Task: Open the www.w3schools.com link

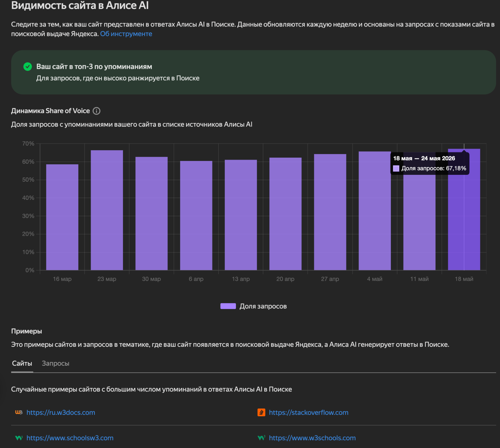Action: 312,438
